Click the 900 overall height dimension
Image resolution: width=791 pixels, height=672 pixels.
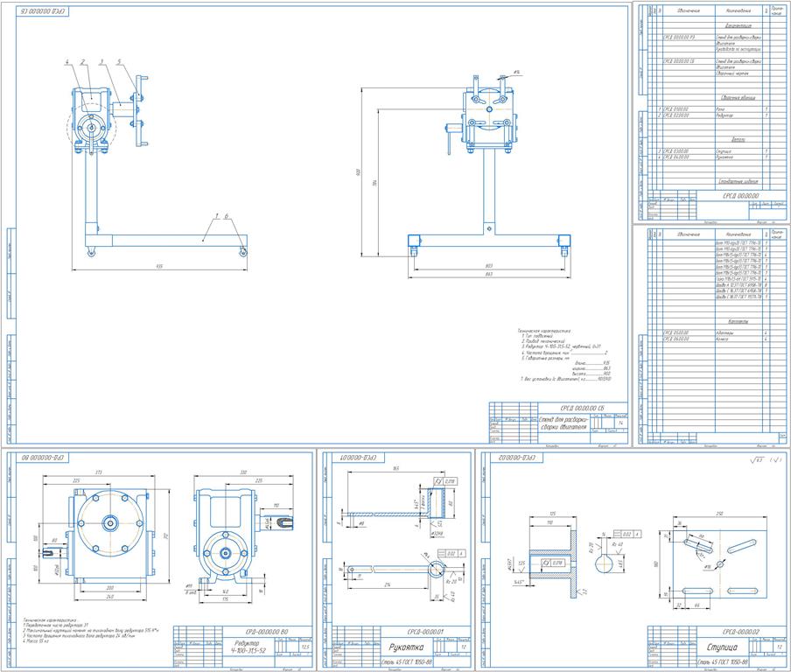click(358, 172)
